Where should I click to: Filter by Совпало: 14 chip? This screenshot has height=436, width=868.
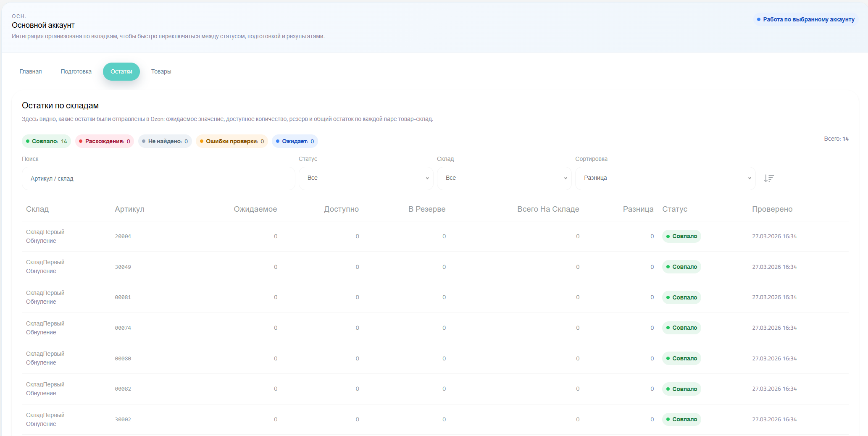point(46,141)
